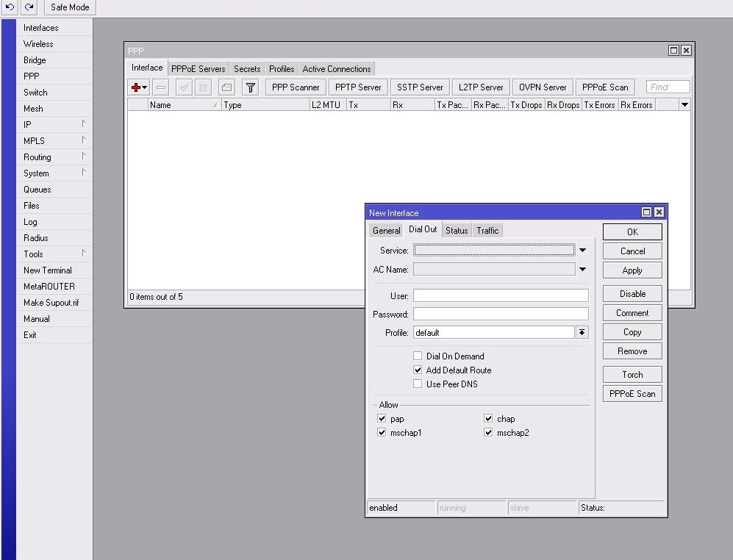Click the Apply button
Image resolution: width=733 pixels, height=560 pixels.
pyautogui.click(x=632, y=270)
